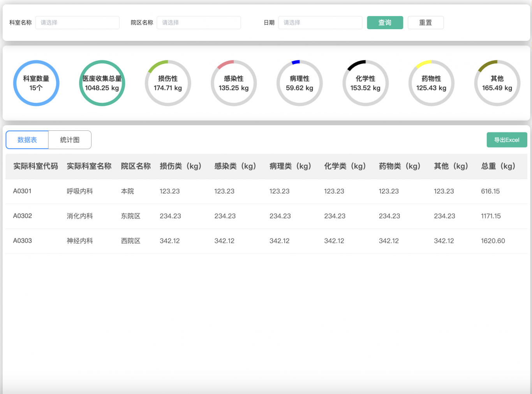This screenshot has width=532, height=394.
Task: Click the 药物类（kg） column header
Action: [x=400, y=166]
